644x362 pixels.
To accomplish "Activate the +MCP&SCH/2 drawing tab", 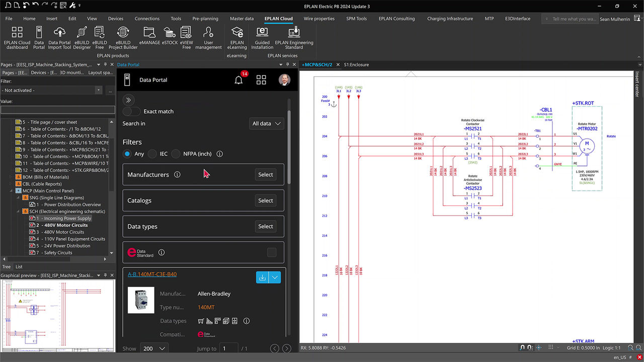I will coord(317,64).
